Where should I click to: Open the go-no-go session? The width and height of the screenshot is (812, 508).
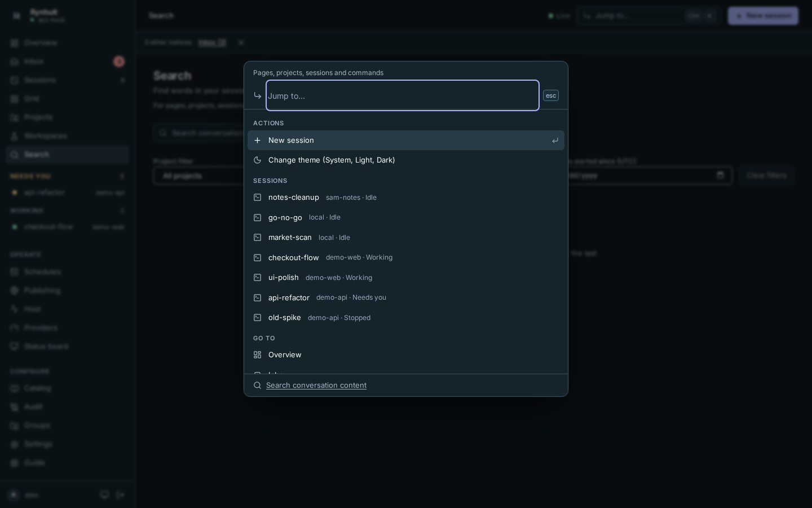pyautogui.click(x=406, y=217)
